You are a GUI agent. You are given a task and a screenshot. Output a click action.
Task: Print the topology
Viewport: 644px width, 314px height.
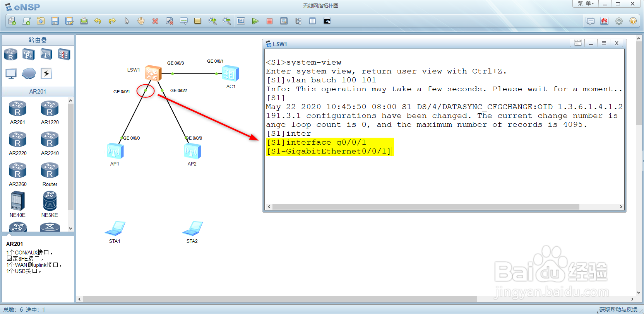pyautogui.click(x=84, y=21)
